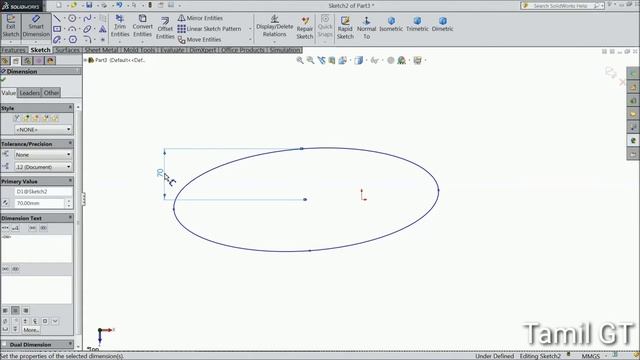Click the D1@Sketch2 name field
This screenshot has height=360, width=640.
point(43,191)
